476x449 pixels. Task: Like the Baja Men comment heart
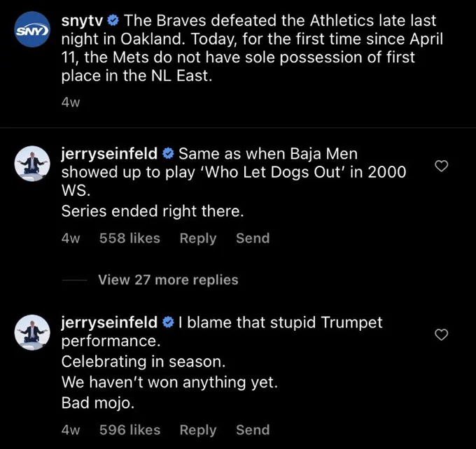pyautogui.click(x=442, y=166)
